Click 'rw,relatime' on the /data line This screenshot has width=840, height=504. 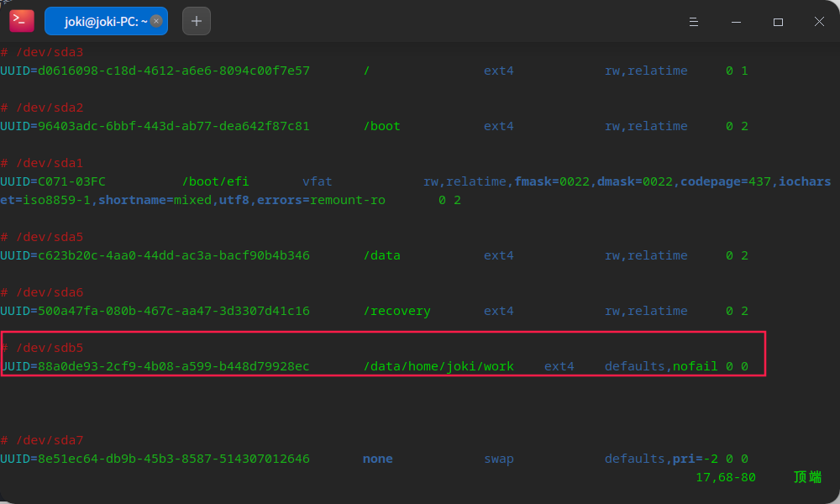click(x=646, y=255)
